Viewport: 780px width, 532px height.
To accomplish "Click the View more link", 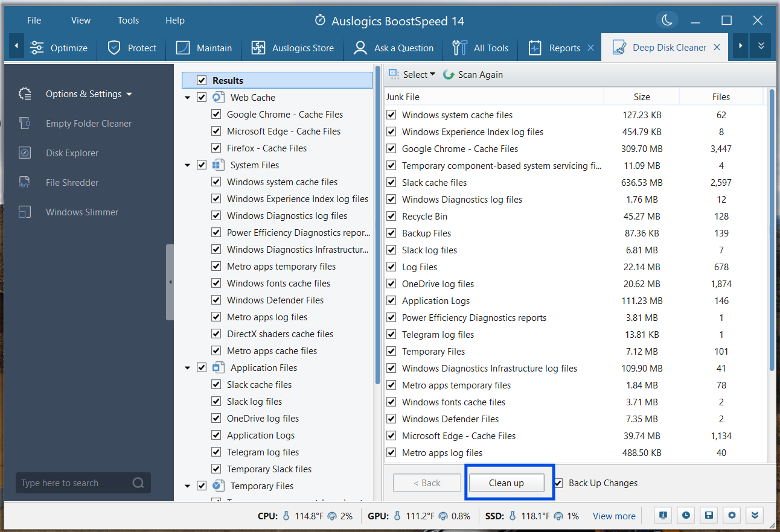I will point(614,516).
